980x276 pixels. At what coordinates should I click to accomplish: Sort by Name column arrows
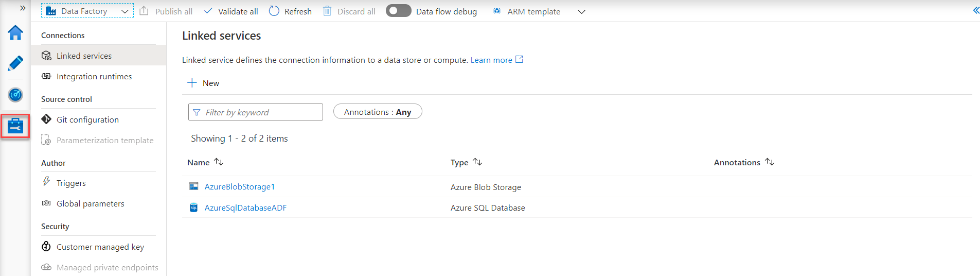[219, 162]
